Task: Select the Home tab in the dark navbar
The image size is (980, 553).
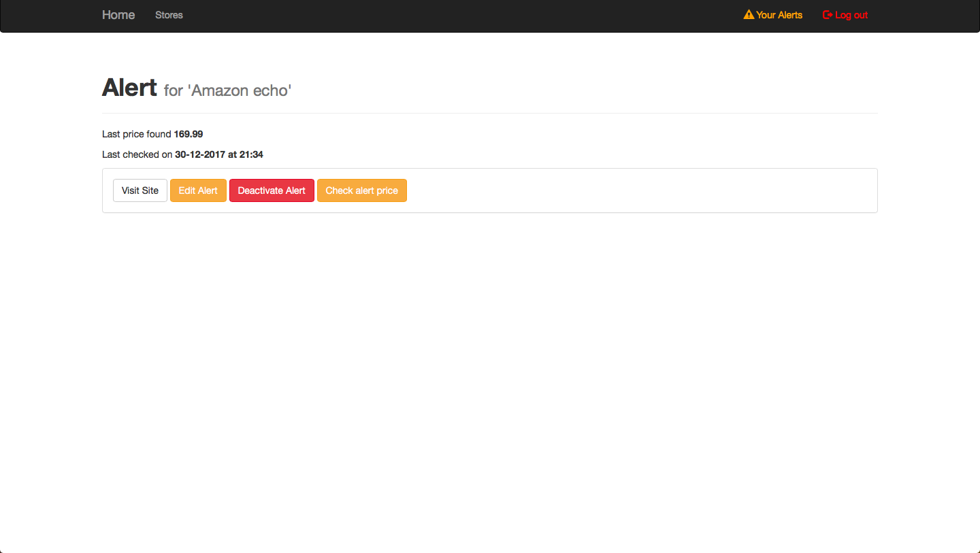Action: tap(118, 14)
